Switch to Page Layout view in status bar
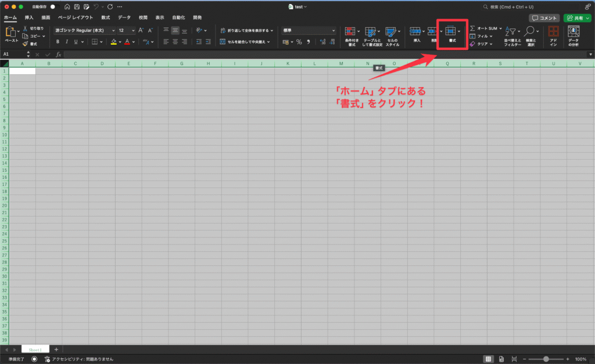 pyautogui.click(x=501, y=359)
